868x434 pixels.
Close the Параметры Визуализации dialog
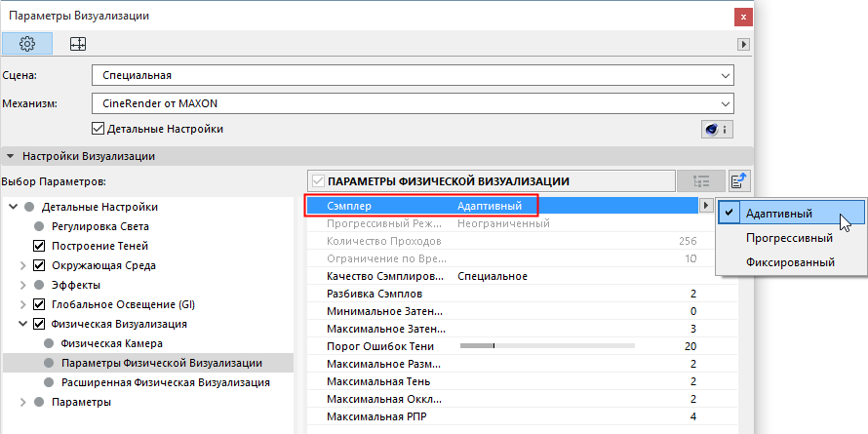pos(743,17)
